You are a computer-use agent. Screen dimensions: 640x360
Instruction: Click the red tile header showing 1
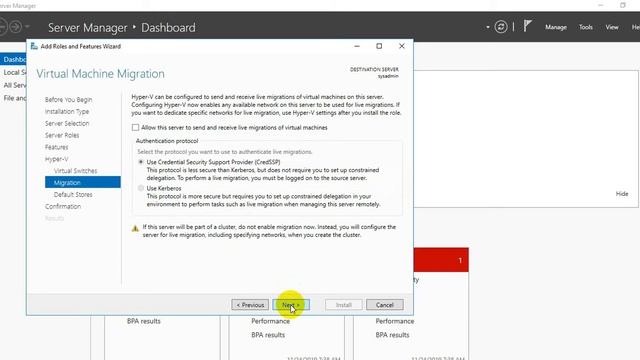pyautogui.click(x=441, y=260)
